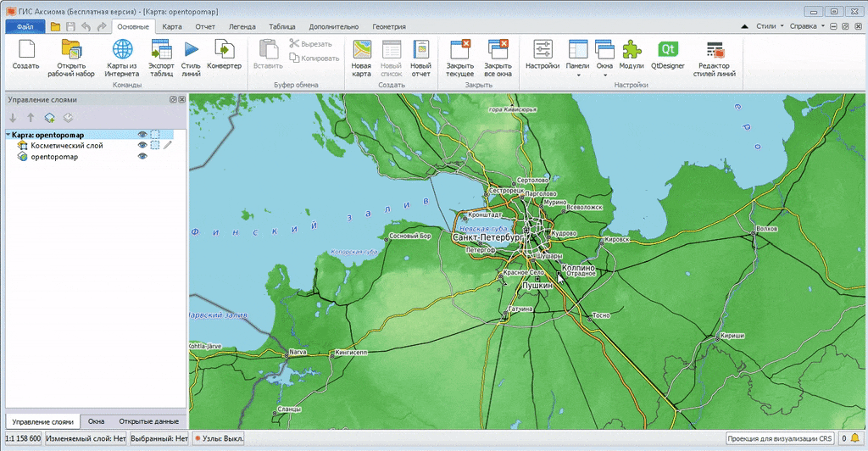
Task: Toggle visibility of Косметический слой
Action: pyautogui.click(x=142, y=145)
